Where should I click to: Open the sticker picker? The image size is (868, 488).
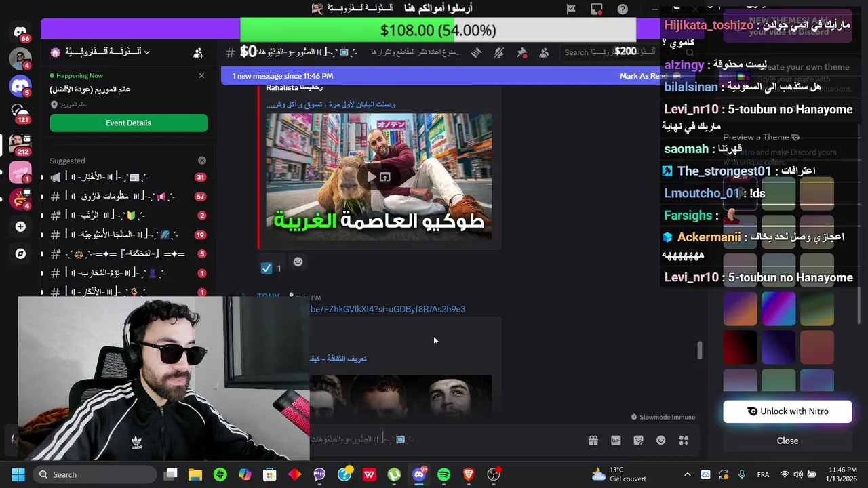click(x=638, y=441)
